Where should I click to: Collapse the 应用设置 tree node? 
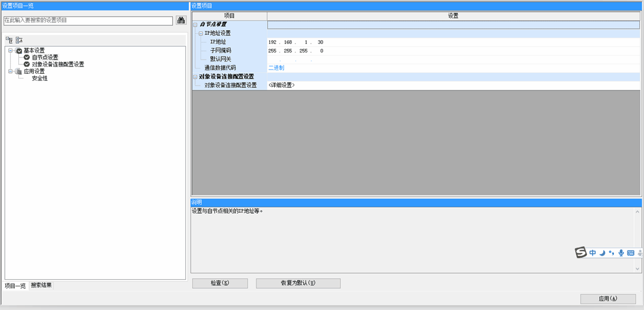point(11,71)
